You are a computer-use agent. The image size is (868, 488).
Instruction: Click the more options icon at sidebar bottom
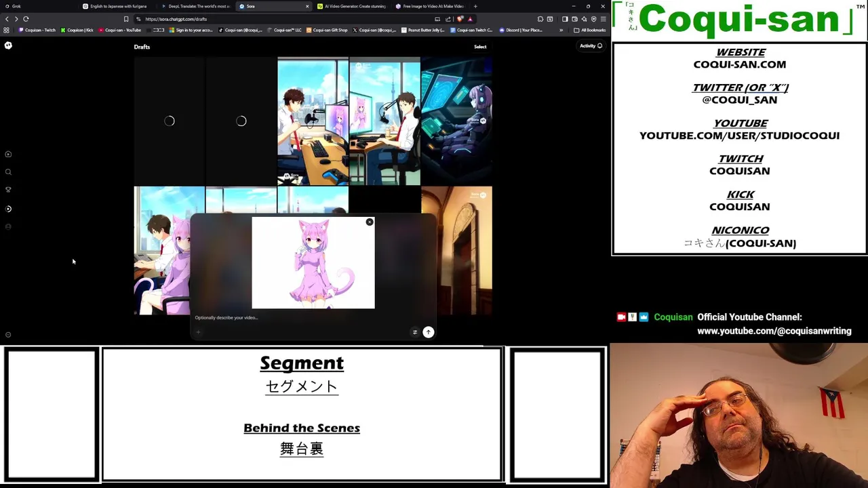click(8, 335)
